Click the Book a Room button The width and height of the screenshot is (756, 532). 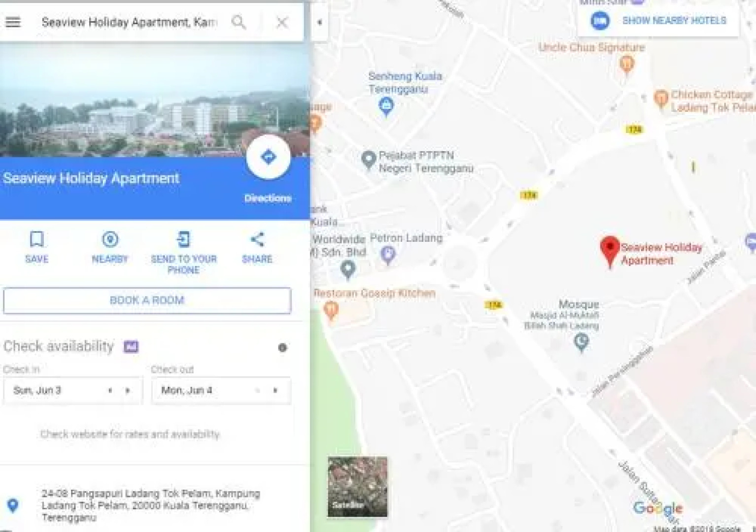147,300
